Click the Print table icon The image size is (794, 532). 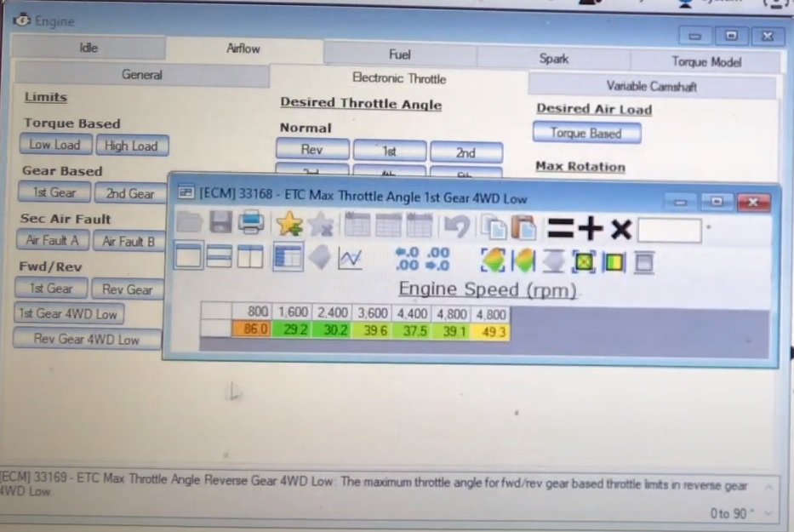pyautogui.click(x=251, y=222)
